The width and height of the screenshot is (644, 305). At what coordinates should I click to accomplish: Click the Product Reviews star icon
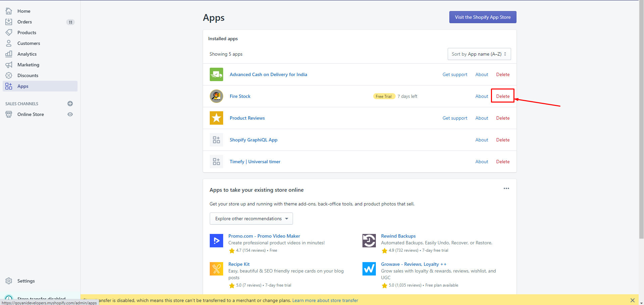[x=216, y=118]
